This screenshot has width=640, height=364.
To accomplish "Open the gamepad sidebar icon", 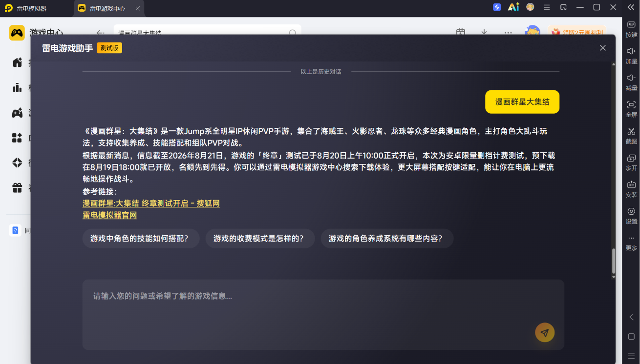I will 18,113.
